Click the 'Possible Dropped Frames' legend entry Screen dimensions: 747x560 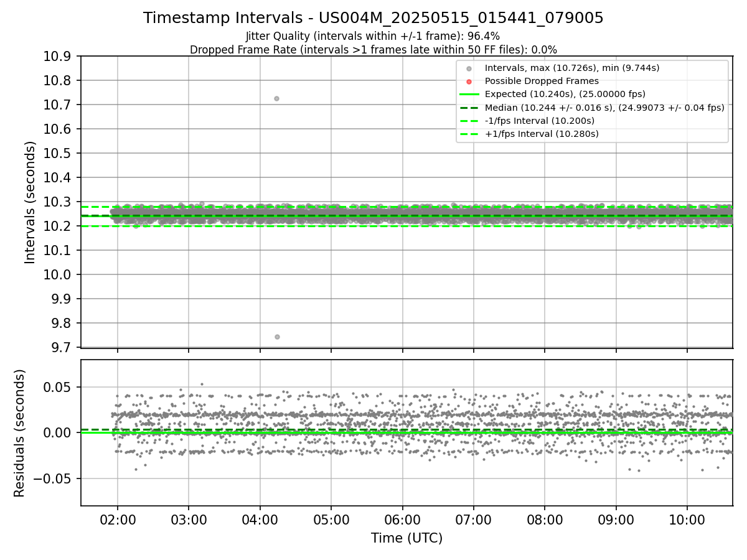coord(542,81)
